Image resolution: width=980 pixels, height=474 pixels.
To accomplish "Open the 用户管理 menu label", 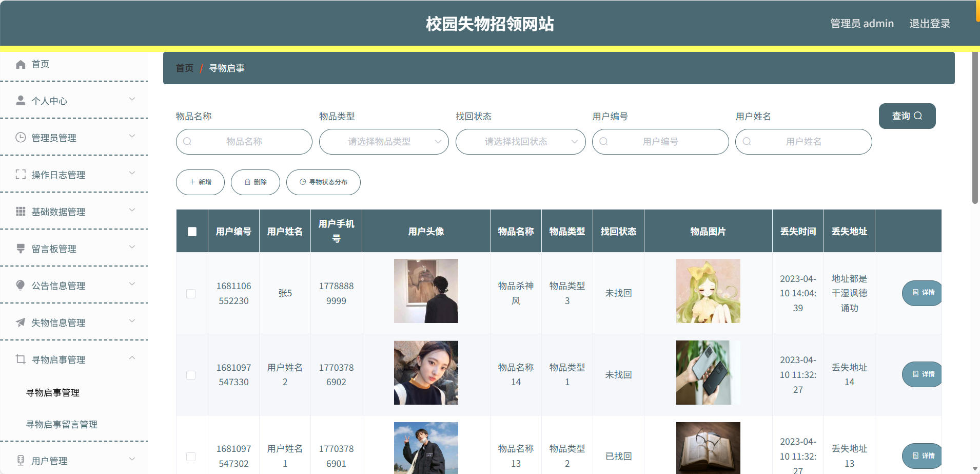I will [49, 461].
